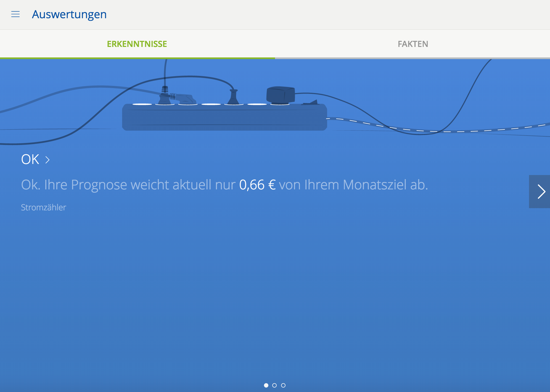Select the first pagination dot
The width and height of the screenshot is (550, 392).
[266, 385]
